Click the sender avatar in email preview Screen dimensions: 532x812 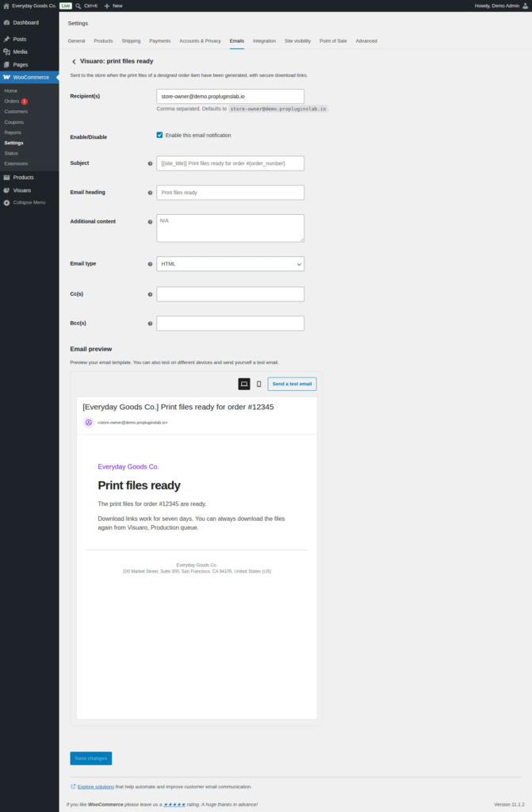pos(89,423)
